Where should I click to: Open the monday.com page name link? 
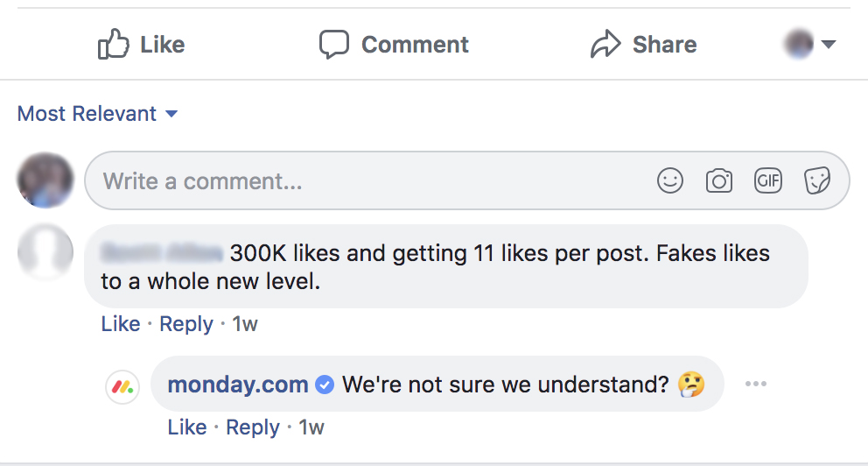coord(238,385)
